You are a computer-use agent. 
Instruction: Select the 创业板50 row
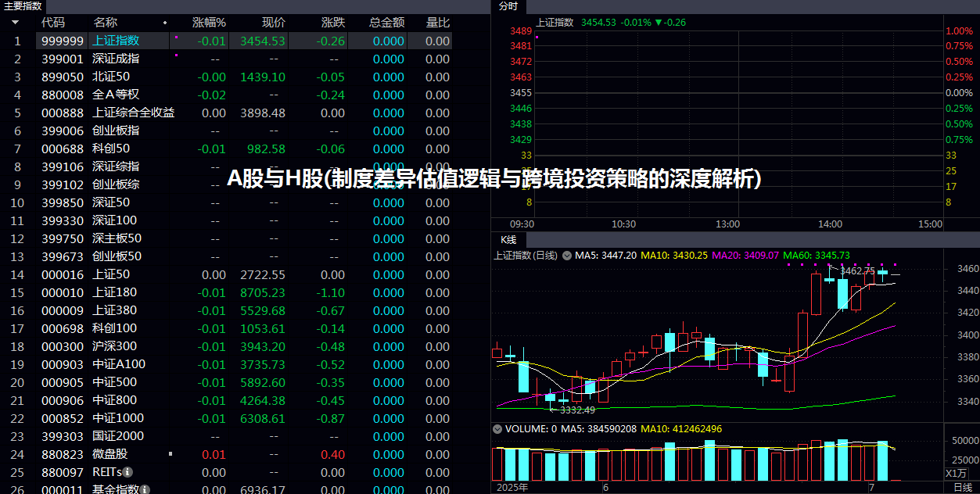[226, 256]
